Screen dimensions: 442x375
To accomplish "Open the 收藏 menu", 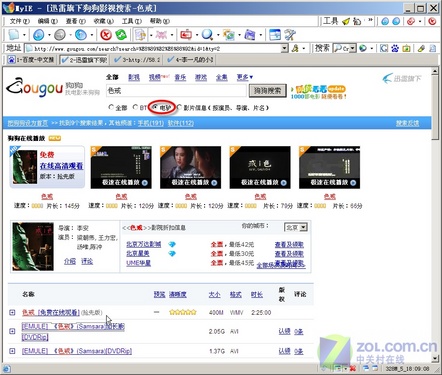I will [104, 21].
